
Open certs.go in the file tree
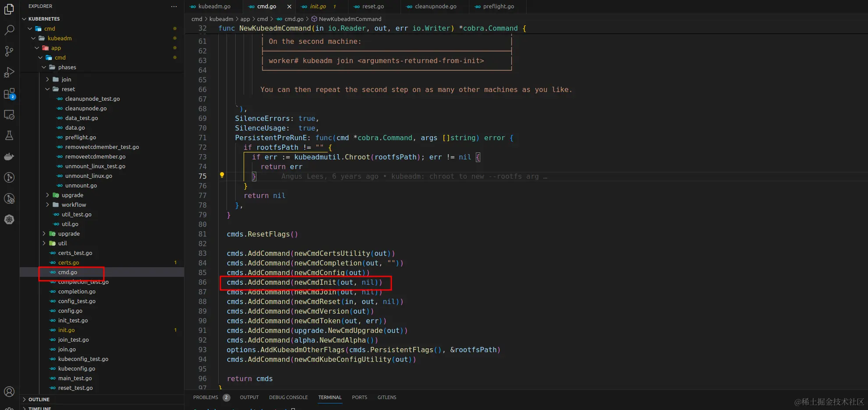68,262
